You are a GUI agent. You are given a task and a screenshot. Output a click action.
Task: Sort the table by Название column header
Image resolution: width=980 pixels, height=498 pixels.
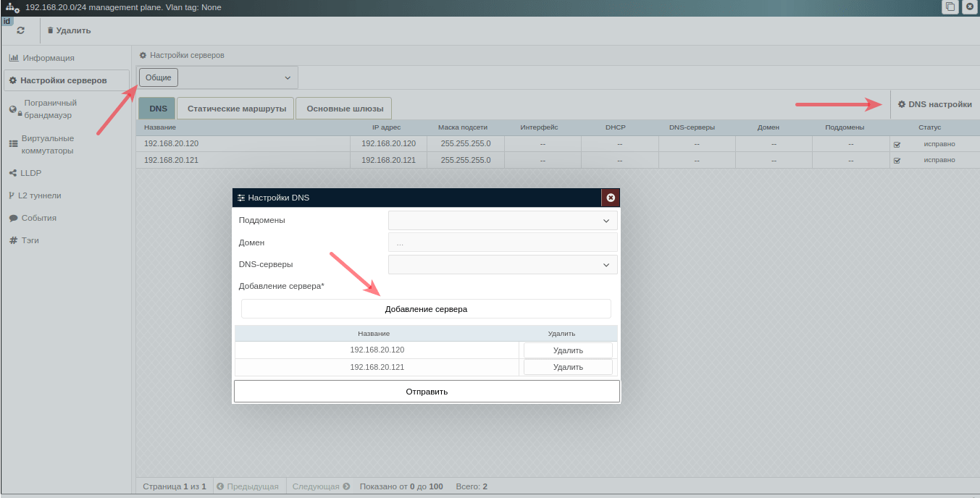[160, 127]
